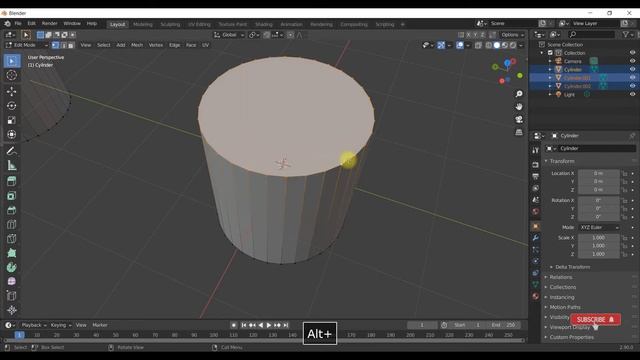This screenshot has height=360, width=640.
Task: Enable edge select mode
Action: click(63, 45)
